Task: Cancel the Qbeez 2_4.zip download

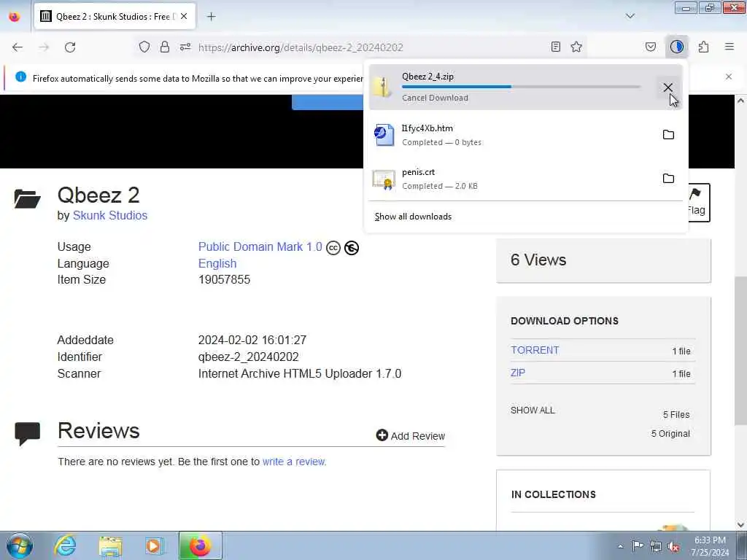Action: [x=668, y=87]
